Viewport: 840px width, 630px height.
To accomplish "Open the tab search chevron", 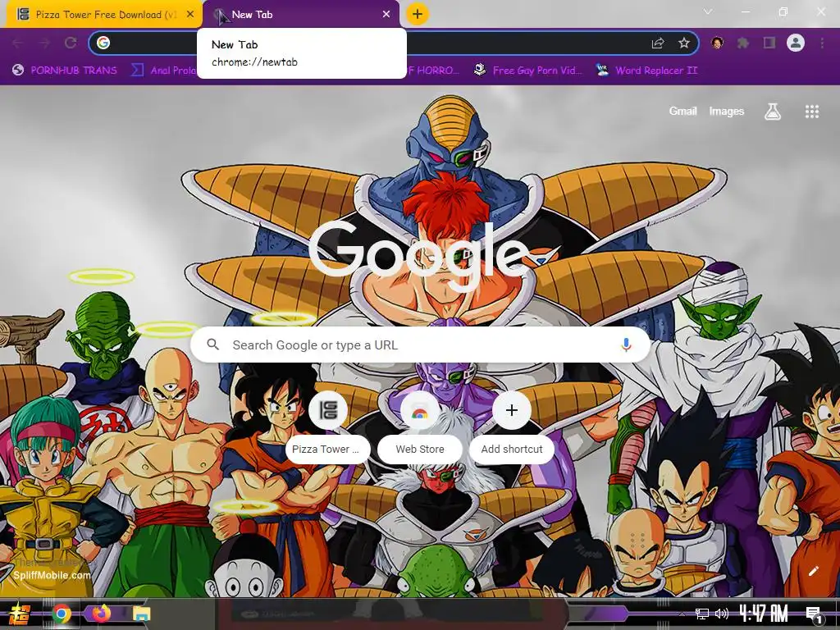I will point(708,11).
